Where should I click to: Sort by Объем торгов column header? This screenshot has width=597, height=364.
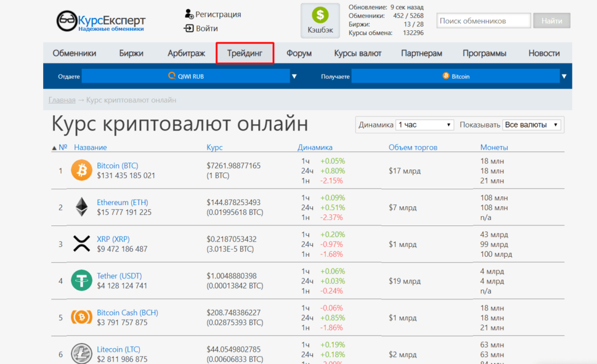coord(413,147)
